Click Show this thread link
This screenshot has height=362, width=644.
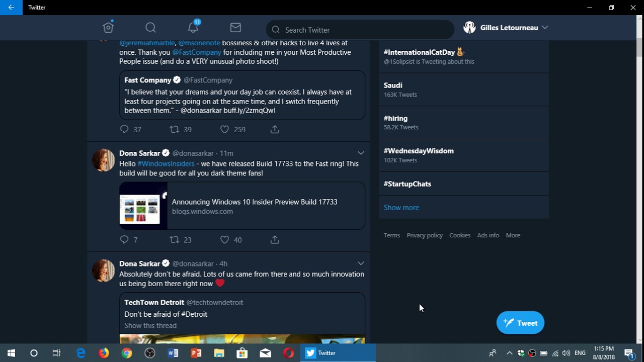click(x=150, y=325)
